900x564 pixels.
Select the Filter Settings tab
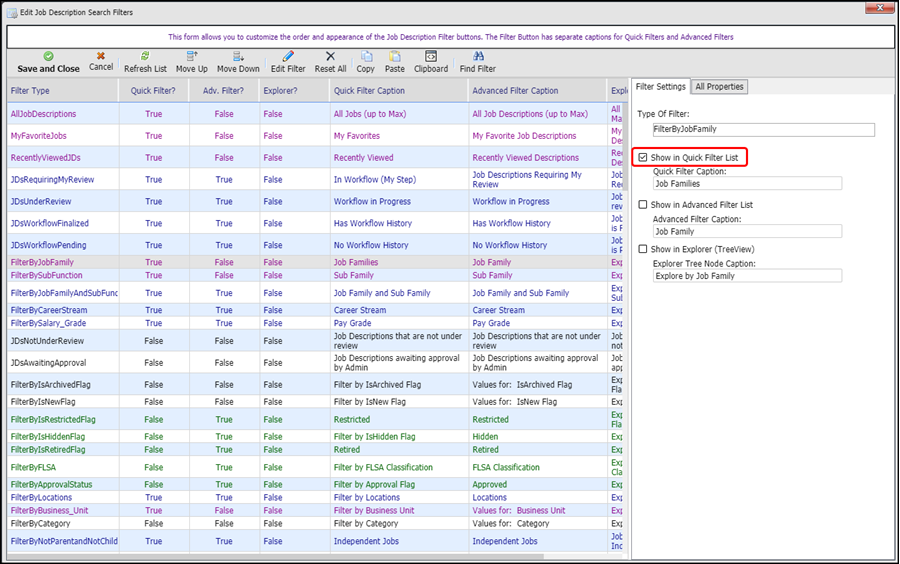[661, 87]
